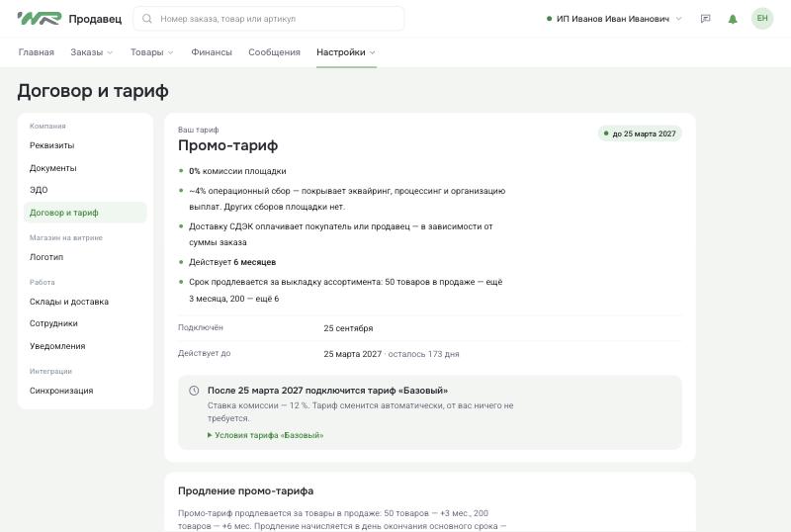
Task: Open the messages chat icon
Action: click(706, 19)
